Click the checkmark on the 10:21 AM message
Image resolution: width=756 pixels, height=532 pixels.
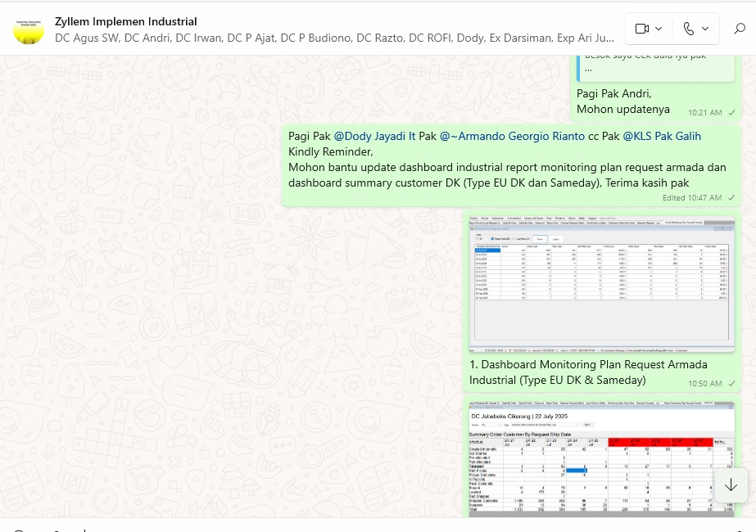pos(731,112)
